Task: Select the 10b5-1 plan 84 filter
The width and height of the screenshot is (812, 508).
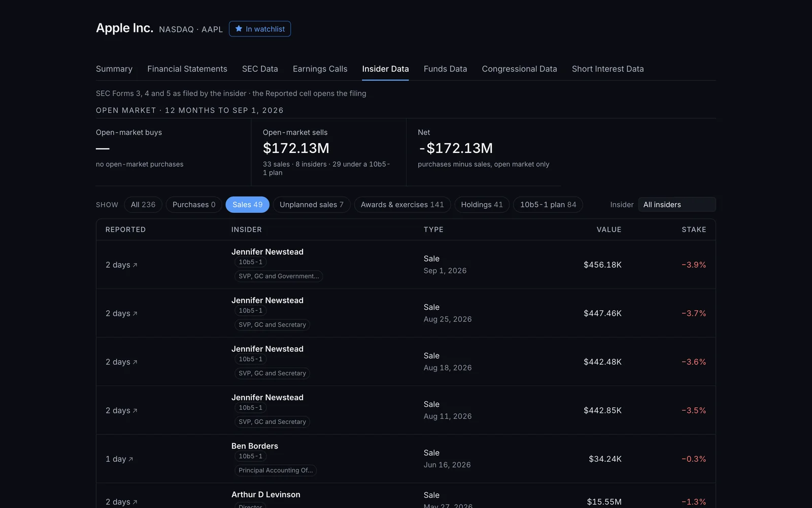Action: click(548, 205)
